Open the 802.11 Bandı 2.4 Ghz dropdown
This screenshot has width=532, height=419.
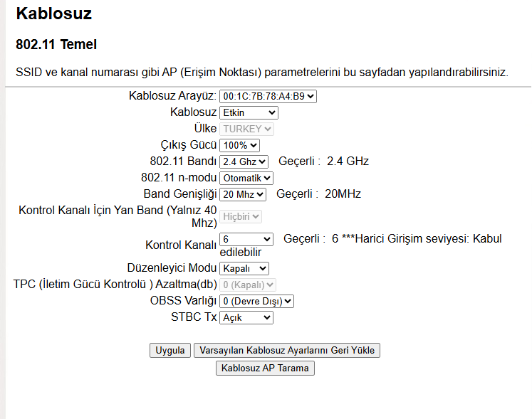tap(244, 161)
